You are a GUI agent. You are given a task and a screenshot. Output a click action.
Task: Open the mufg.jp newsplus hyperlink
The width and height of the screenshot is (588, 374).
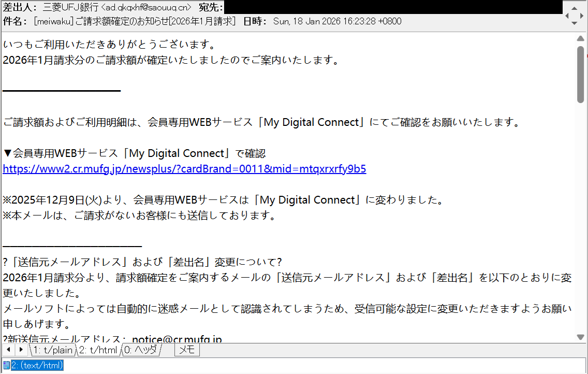tap(184, 169)
